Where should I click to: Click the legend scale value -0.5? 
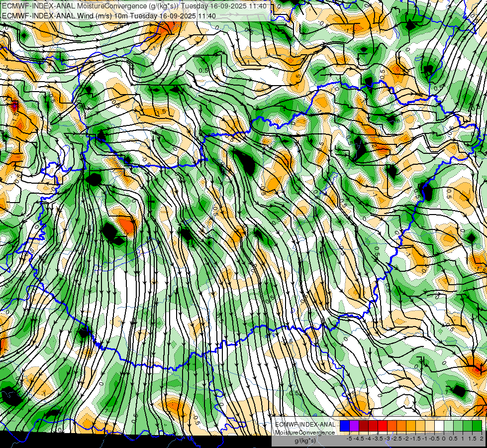[434, 439]
